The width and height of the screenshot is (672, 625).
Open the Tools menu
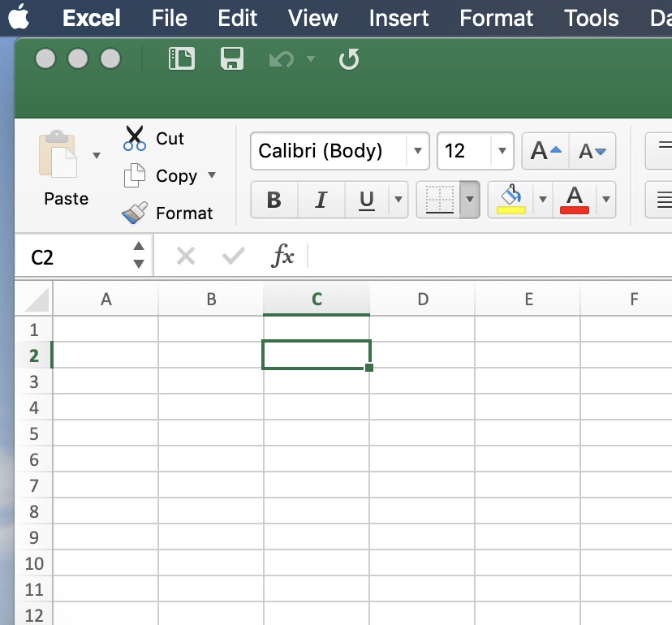pyautogui.click(x=592, y=18)
